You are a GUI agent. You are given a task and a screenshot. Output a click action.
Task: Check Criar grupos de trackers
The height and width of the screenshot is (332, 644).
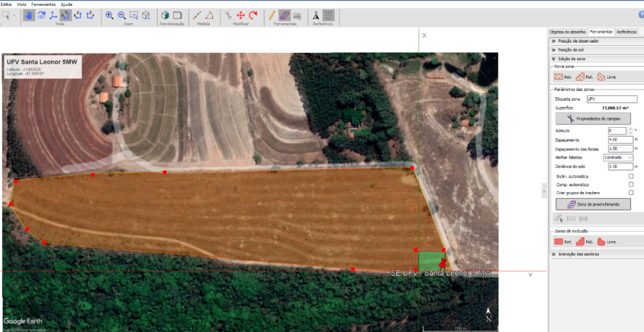[x=630, y=193]
